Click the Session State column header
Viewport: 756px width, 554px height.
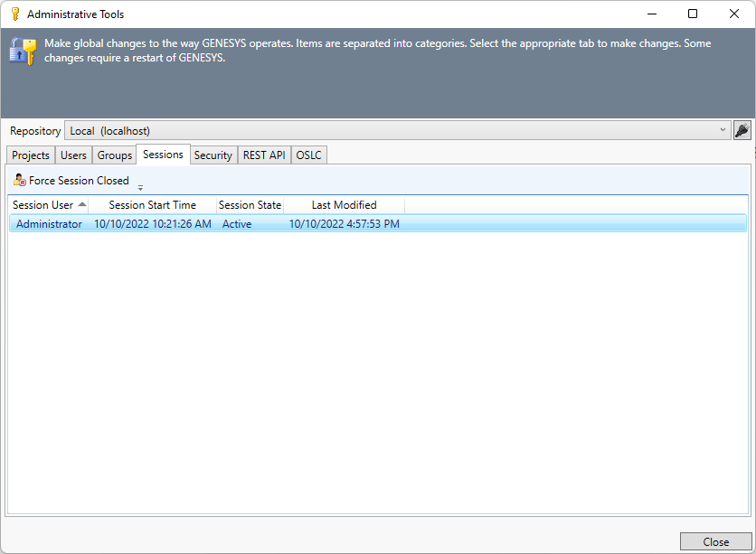pos(250,205)
